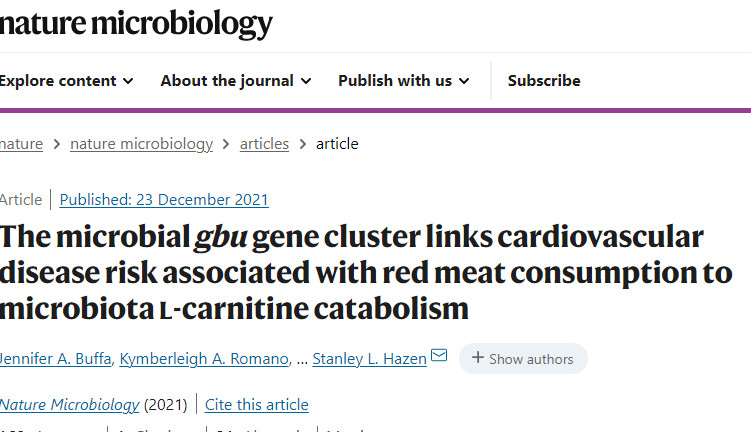Click the plus icon in Show authors
The image size is (751, 432).
(x=478, y=357)
